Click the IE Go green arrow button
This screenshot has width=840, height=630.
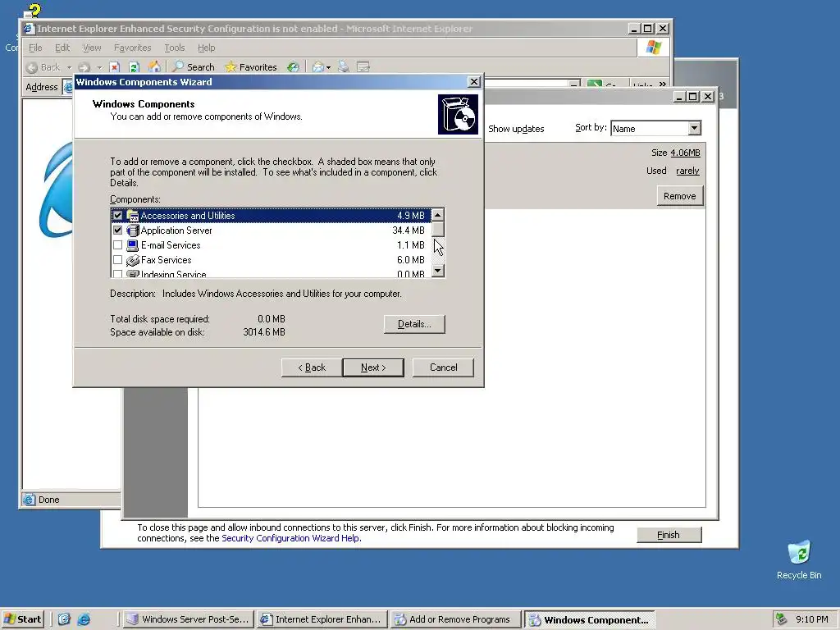tap(594, 84)
